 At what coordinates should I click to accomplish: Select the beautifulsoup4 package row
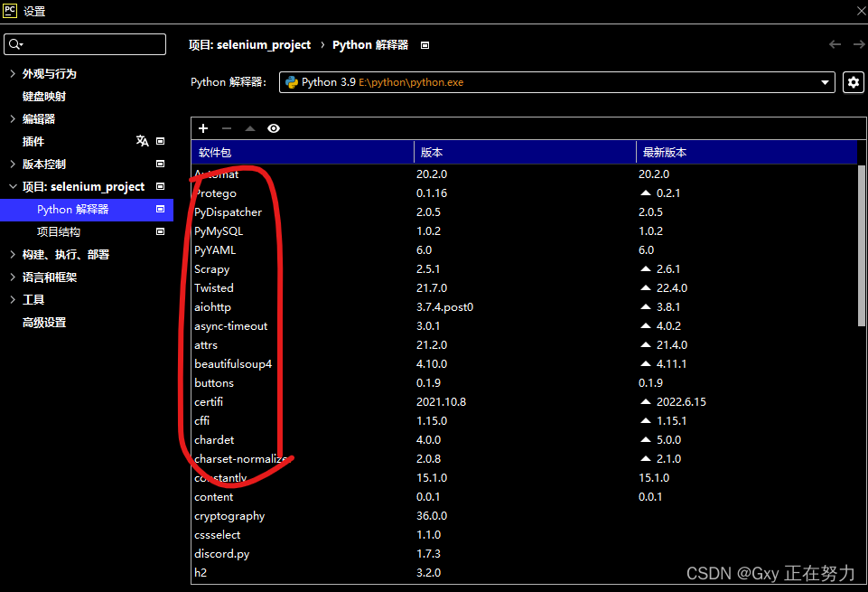(x=524, y=364)
